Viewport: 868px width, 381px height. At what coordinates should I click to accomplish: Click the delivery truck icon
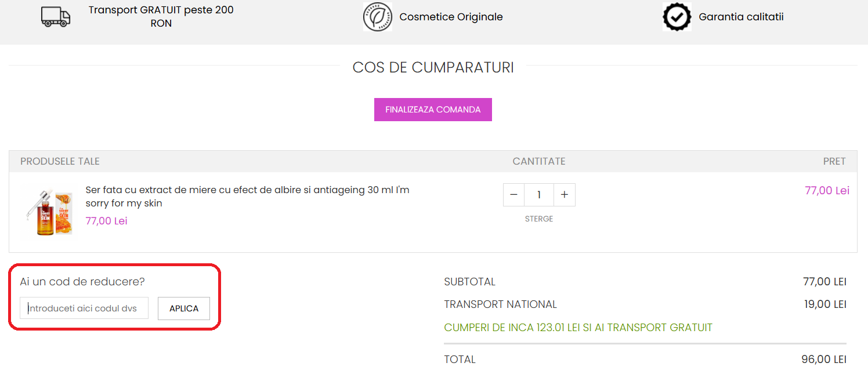pyautogui.click(x=56, y=17)
